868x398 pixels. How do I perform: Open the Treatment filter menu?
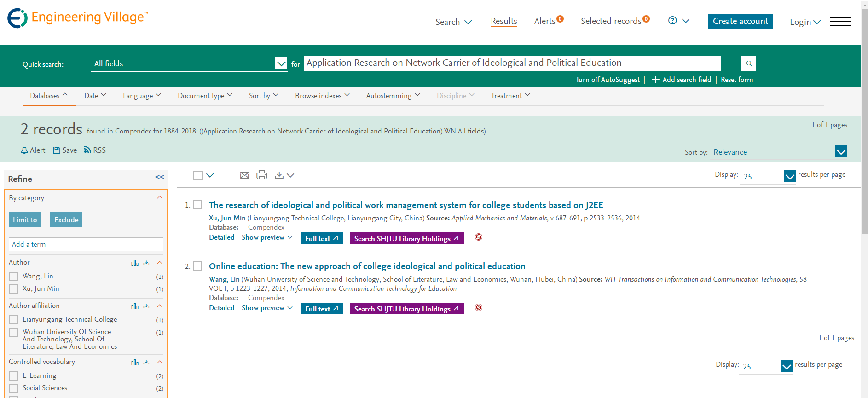pos(510,96)
